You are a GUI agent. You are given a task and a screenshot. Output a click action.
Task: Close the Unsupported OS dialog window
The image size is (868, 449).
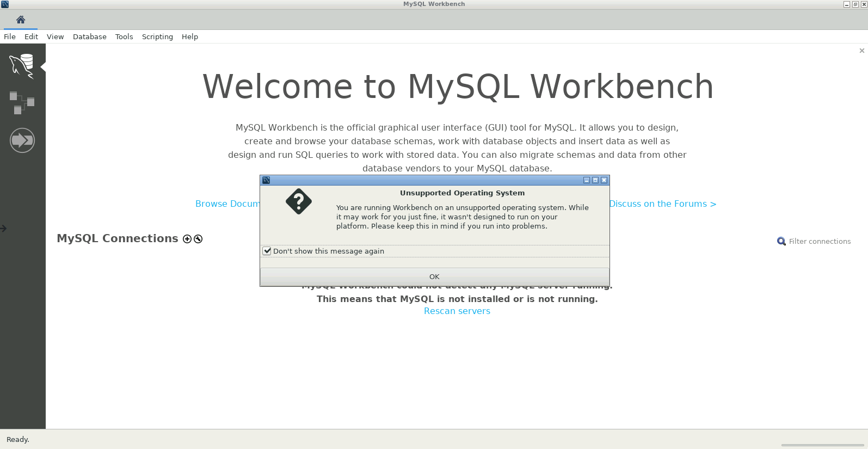[x=604, y=180]
